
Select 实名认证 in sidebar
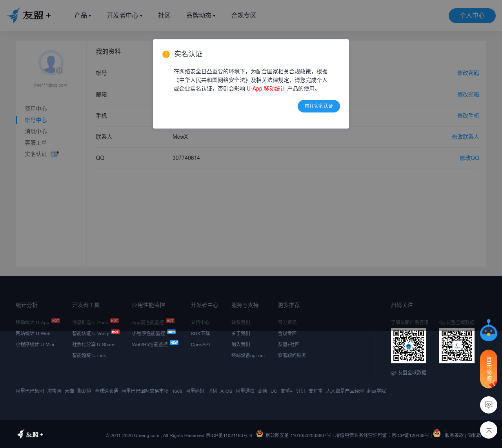pos(36,154)
